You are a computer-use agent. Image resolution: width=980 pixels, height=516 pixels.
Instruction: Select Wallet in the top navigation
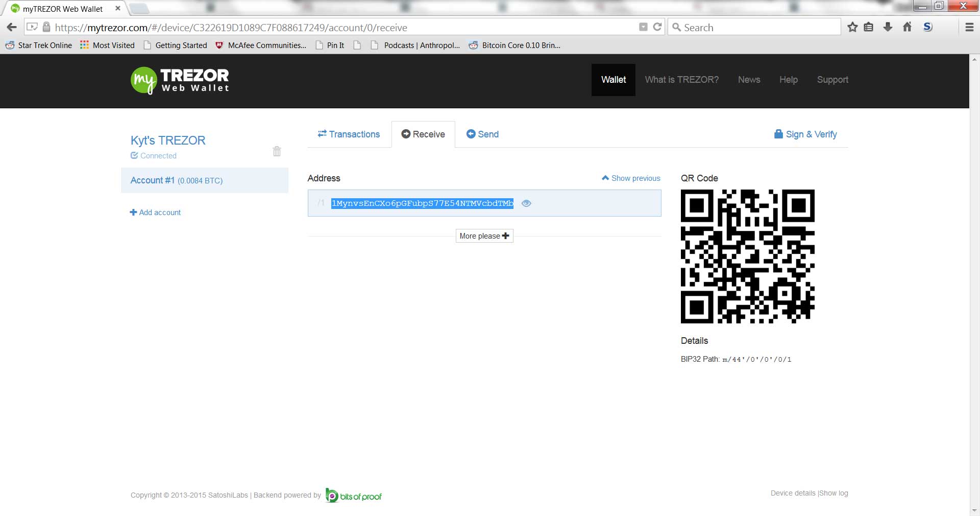614,80
